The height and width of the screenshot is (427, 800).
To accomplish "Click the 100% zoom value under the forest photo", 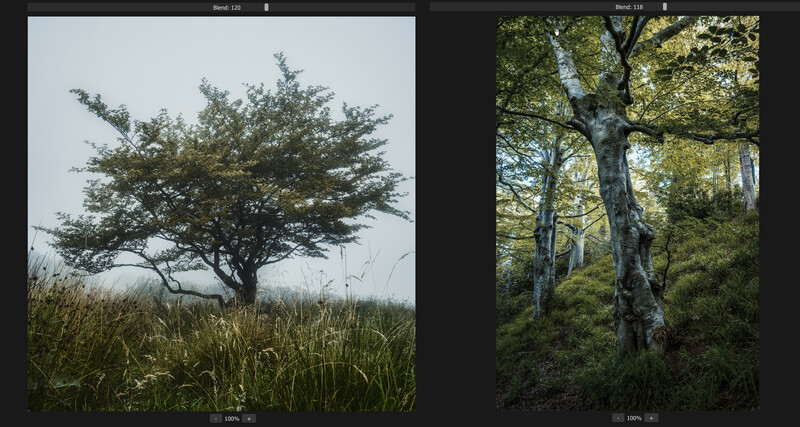I will tap(634, 418).
